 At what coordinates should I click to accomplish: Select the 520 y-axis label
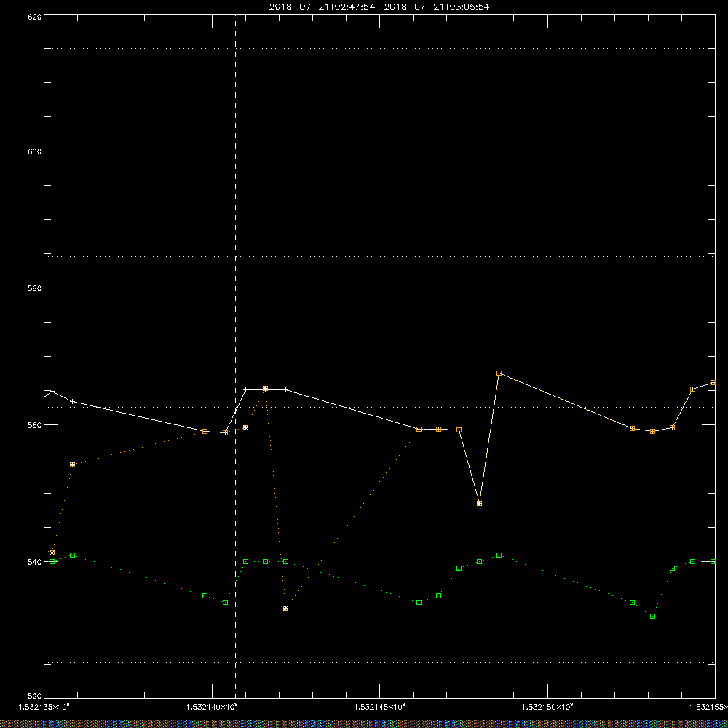tap(36, 697)
